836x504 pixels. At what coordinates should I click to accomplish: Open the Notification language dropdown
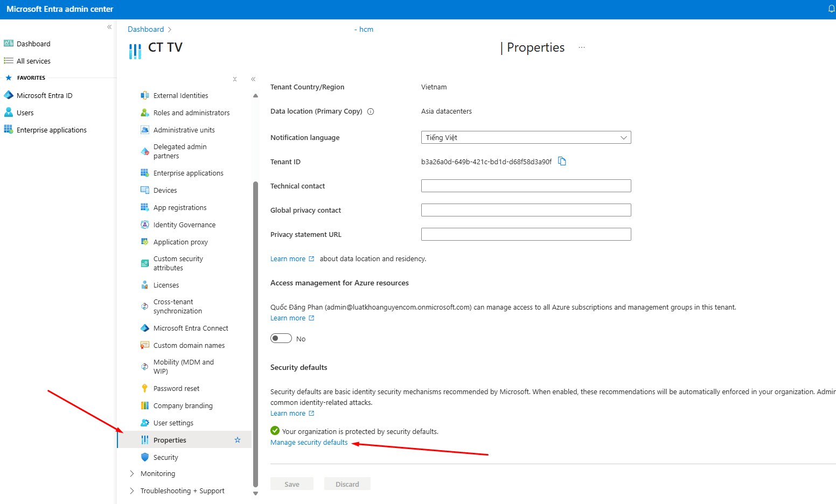coord(526,137)
